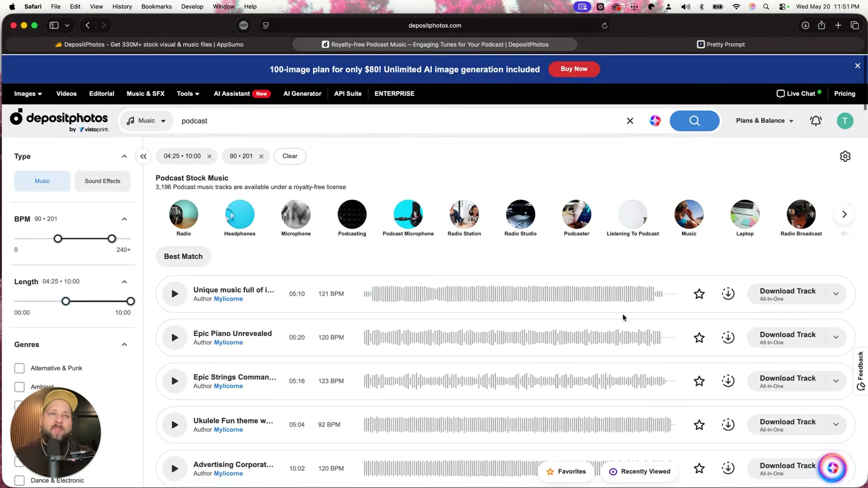Viewport: 868px width, 488px height.
Task: Play the Advertising Corporat... track
Action: (x=175, y=469)
